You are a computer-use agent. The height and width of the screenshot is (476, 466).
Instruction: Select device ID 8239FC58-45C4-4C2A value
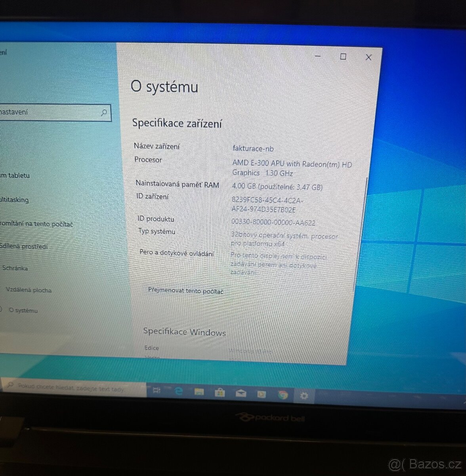pyautogui.click(x=267, y=205)
